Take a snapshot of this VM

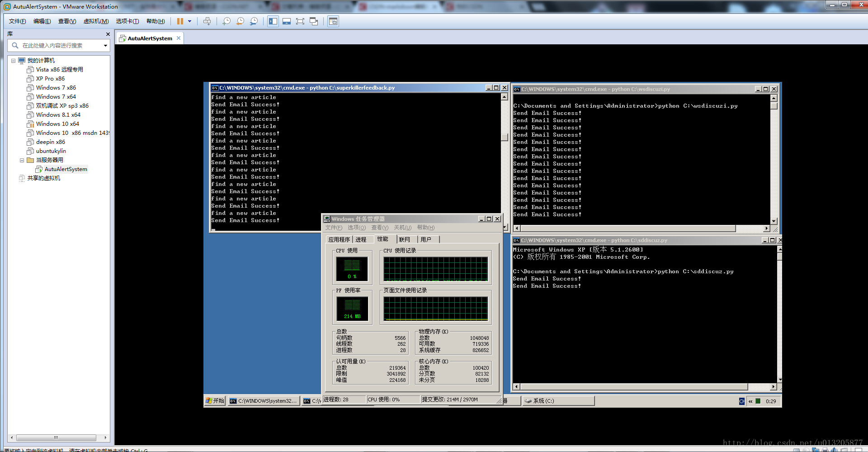pos(226,21)
